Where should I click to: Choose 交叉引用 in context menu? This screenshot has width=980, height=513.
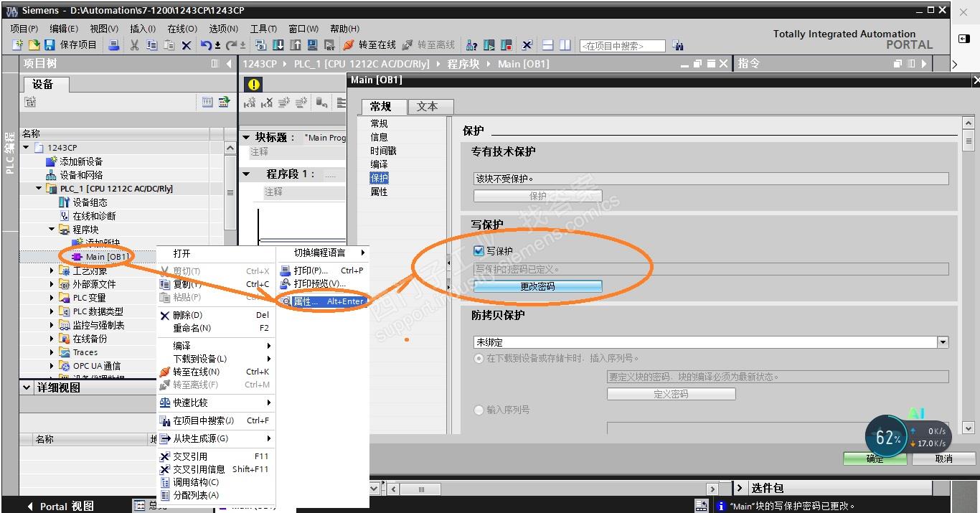click(215, 456)
